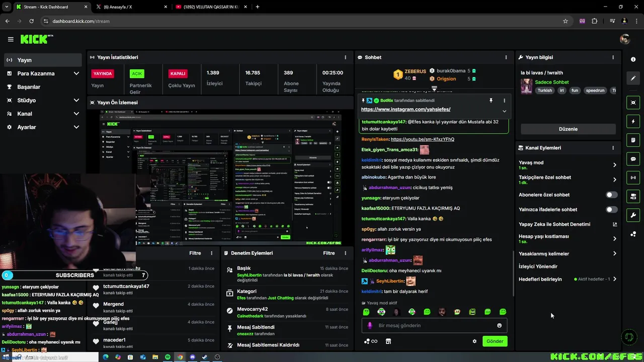Screen dimensions: 644x362
Task: Open Yasaklanmış kelimeler arrow
Action: 614,254
